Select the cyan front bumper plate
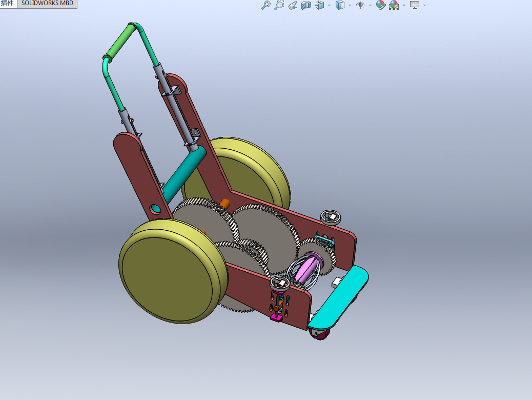The width and height of the screenshot is (532, 400). (338, 297)
